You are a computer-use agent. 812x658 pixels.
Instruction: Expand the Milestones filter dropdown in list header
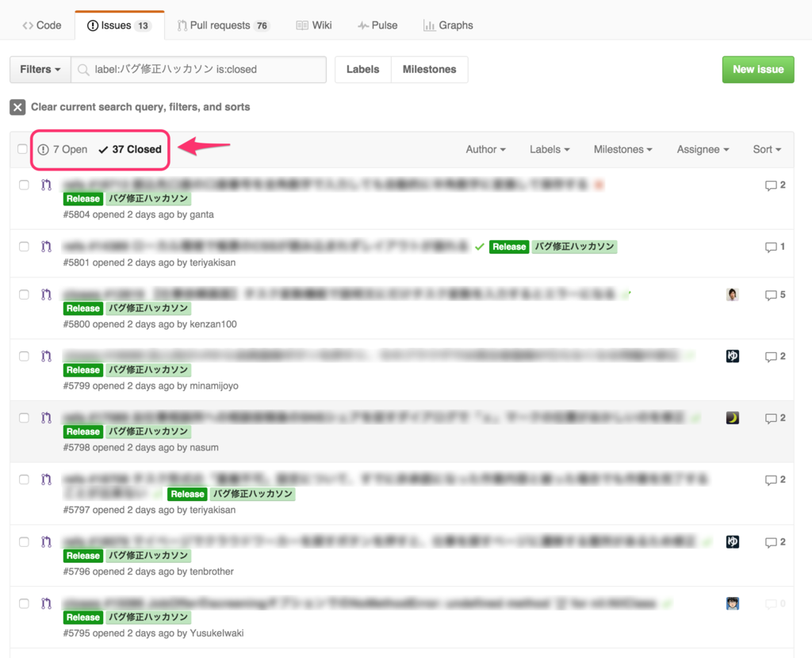click(623, 150)
